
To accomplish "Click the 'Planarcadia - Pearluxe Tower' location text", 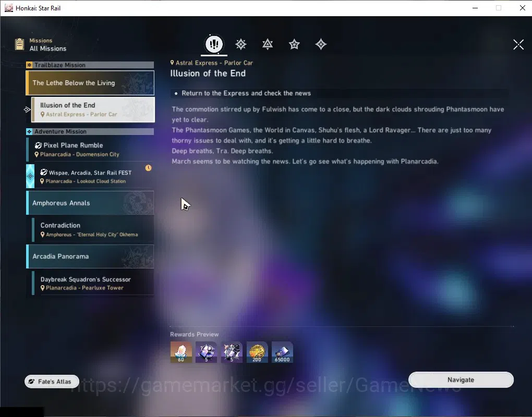I will 84,288.
